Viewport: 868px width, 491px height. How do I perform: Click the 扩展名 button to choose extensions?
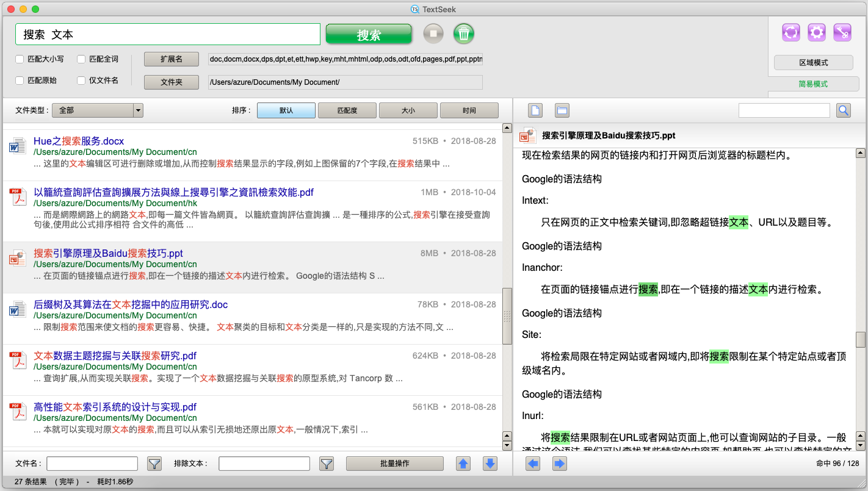coord(172,59)
